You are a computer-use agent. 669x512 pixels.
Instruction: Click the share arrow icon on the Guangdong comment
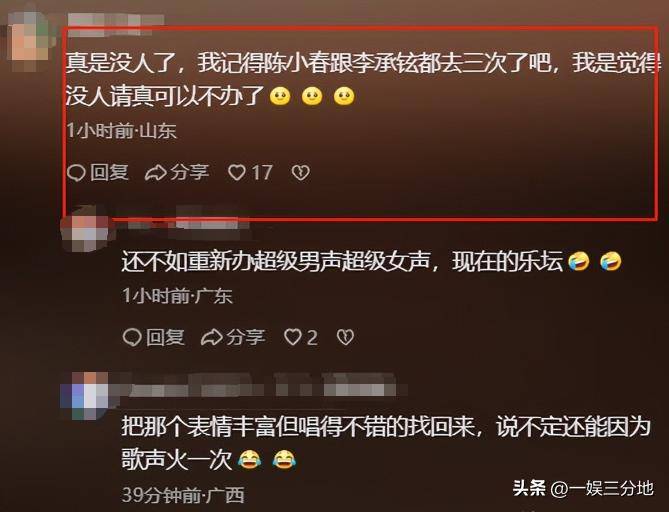point(212,338)
